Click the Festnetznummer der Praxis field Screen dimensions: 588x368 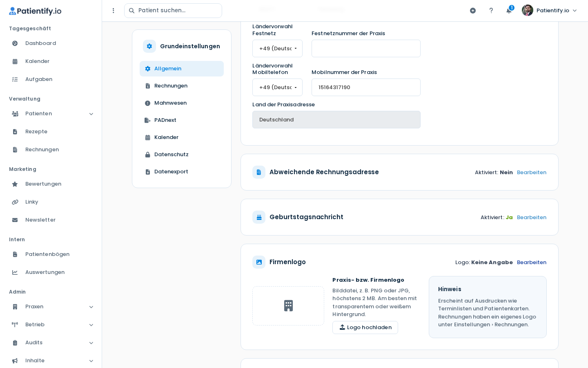point(366,48)
